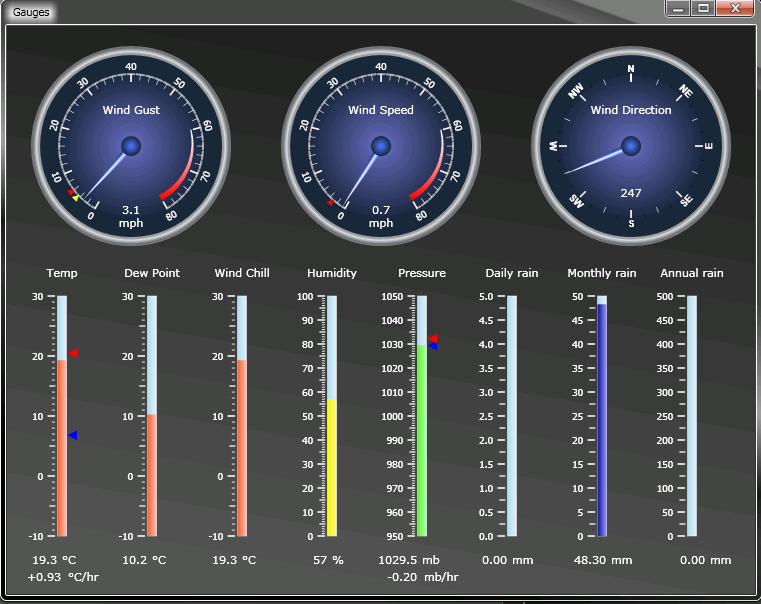Click the Annual rain bar gauge
This screenshot has width=761, height=604.
tap(692, 416)
